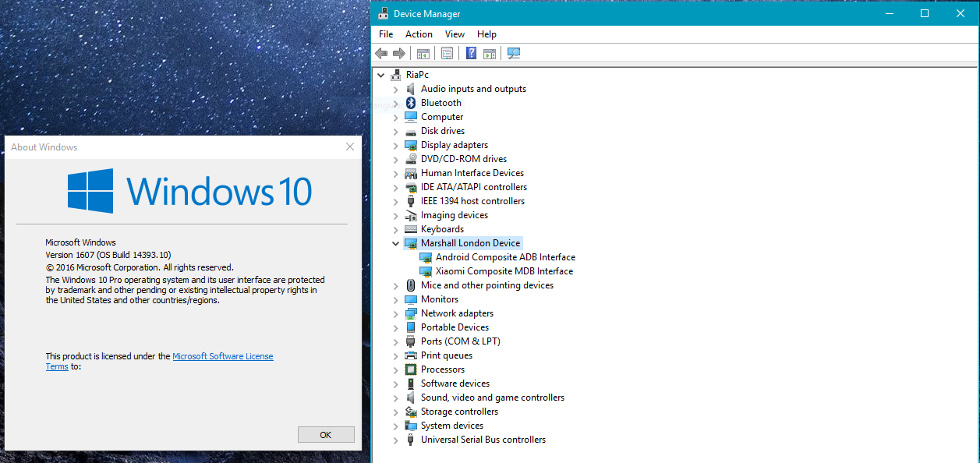
Task: Select Xiaomi Composite MDB Interface device
Action: [x=504, y=271]
